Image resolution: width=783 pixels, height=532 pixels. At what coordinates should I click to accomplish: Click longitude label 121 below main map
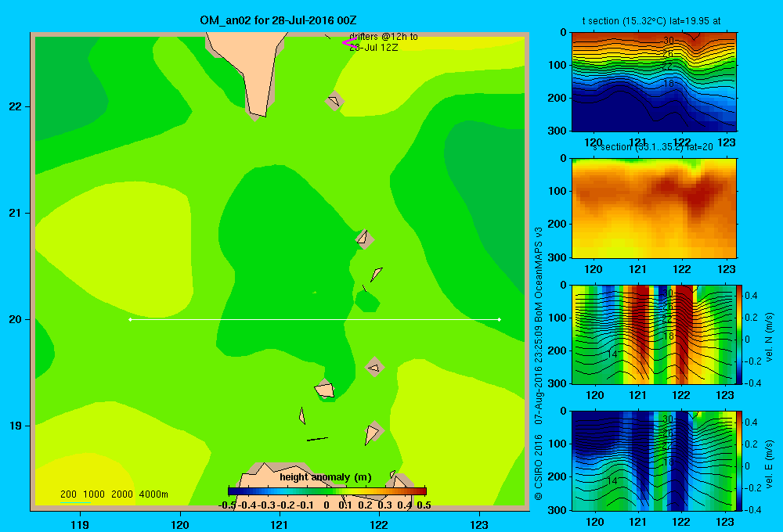(x=280, y=524)
